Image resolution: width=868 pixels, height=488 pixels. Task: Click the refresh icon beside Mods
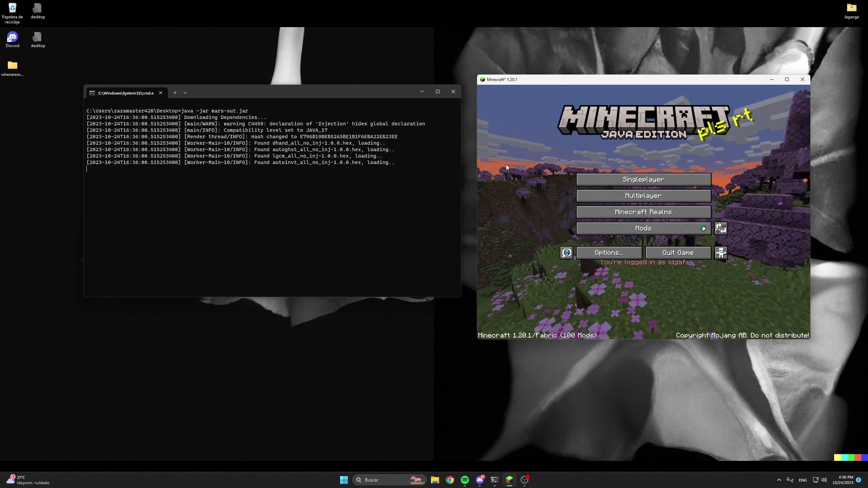[721, 228]
